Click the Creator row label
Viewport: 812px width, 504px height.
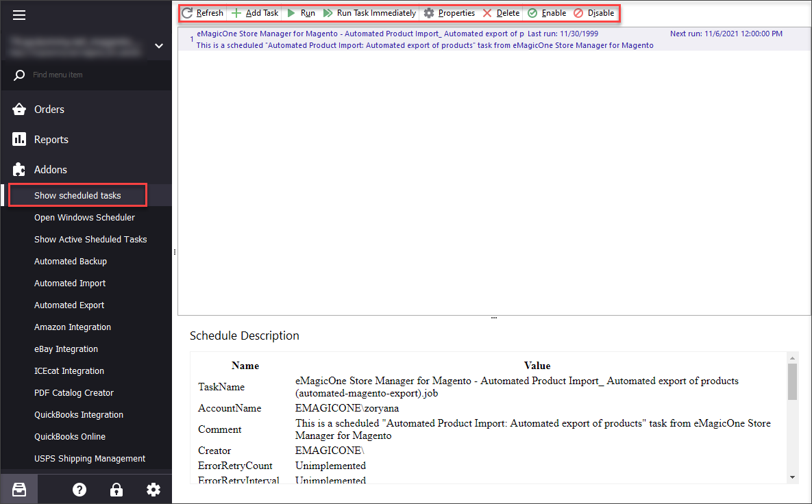click(x=214, y=451)
